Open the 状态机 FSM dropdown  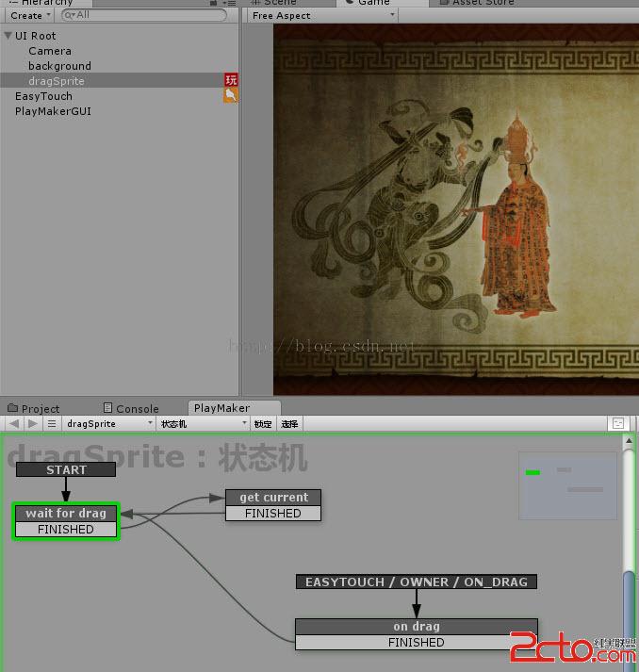[x=203, y=424]
